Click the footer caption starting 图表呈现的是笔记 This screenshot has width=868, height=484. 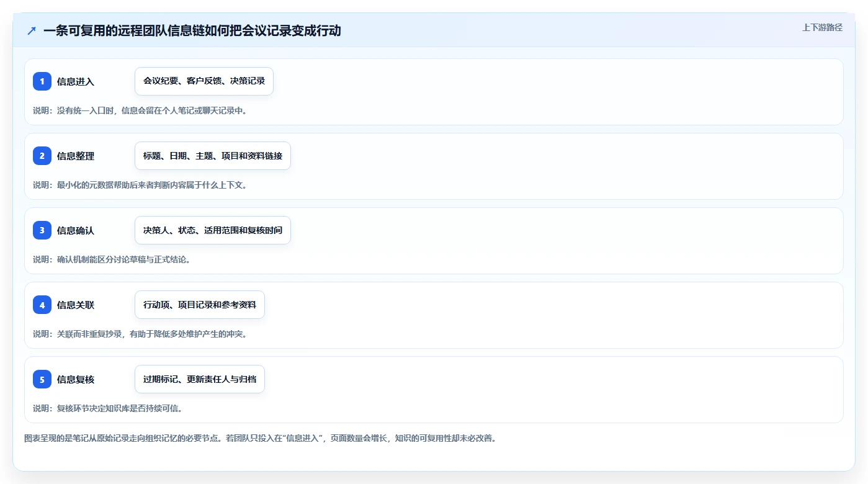click(x=260, y=438)
